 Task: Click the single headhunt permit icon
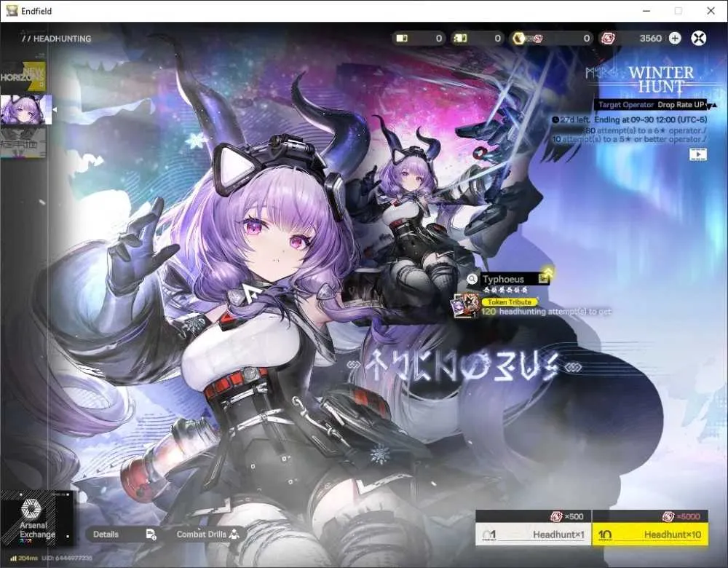tap(402, 38)
